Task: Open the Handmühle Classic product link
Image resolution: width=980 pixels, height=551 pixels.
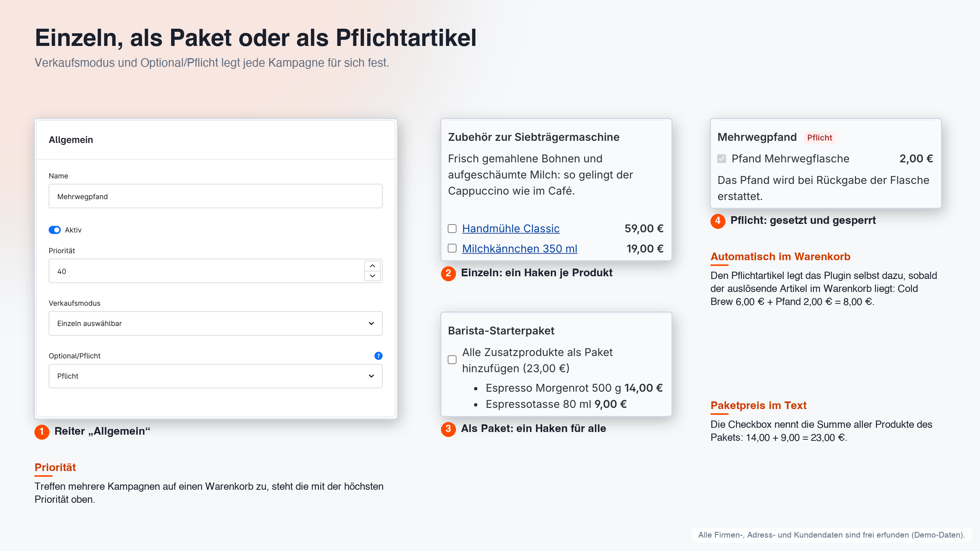Action: [511, 228]
